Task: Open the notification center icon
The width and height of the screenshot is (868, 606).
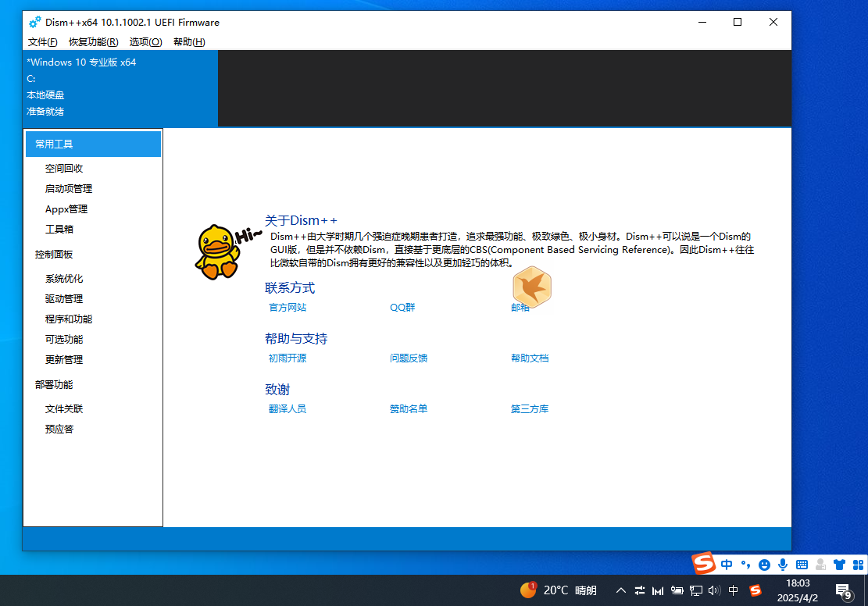Action: click(844, 592)
